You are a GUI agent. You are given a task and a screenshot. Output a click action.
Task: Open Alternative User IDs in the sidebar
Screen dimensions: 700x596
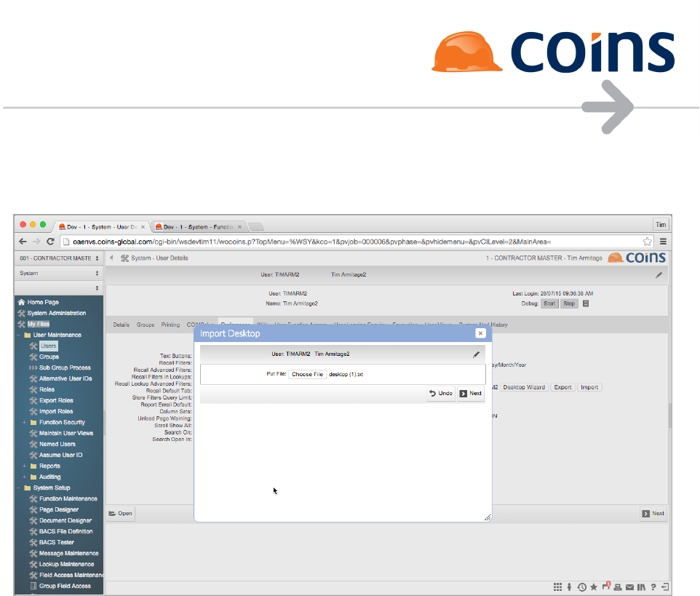(x=65, y=378)
